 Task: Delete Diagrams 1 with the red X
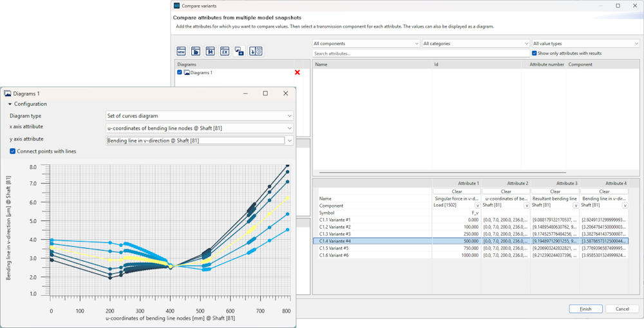pyautogui.click(x=297, y=73)
